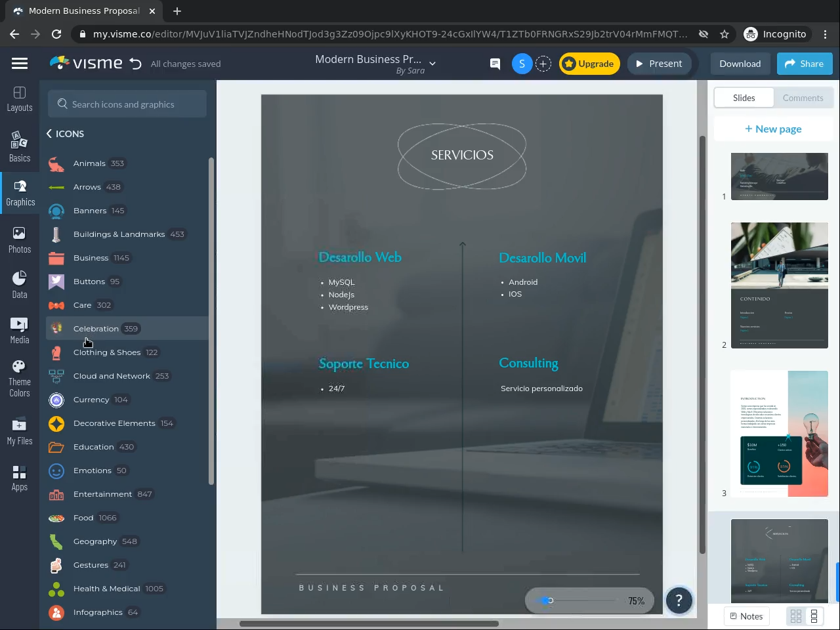Viewport: 840px width, 630px height.
Task: Open the comments speech bubble icon
Action: click(x=495, y=64)
